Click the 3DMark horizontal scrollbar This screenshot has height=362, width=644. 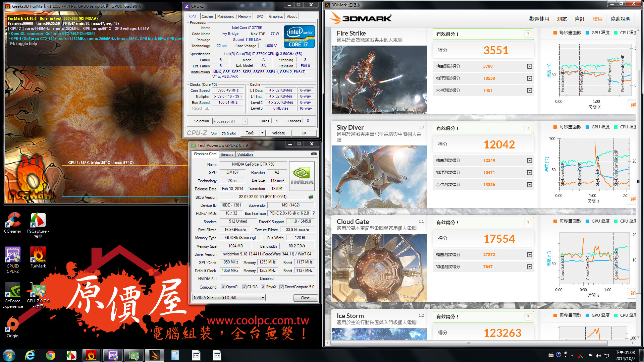[x=469, y=343]
